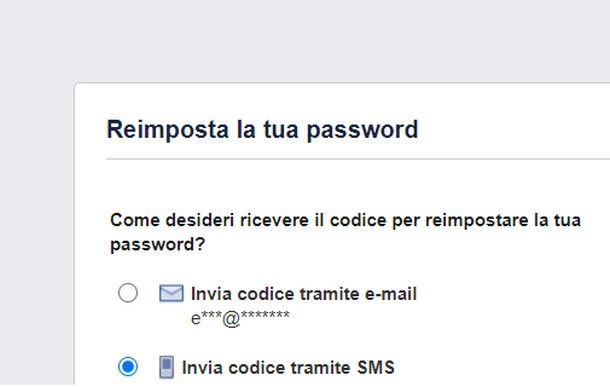Click the masked e***@******* address
Image resolution: width=610 pixels, height=387 pixels.
coord(240,319)
